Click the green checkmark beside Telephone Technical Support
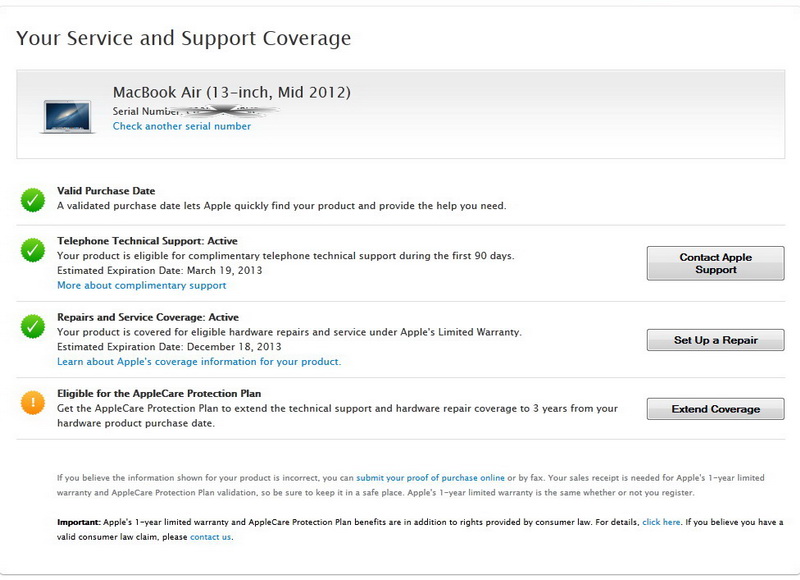This screenshot has height=580, width=800. (33, 250)
